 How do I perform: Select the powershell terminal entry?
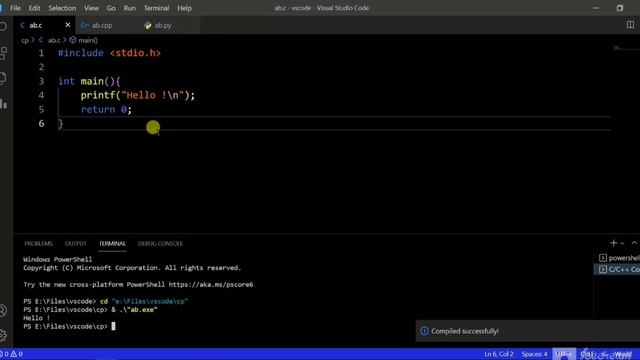618,258
